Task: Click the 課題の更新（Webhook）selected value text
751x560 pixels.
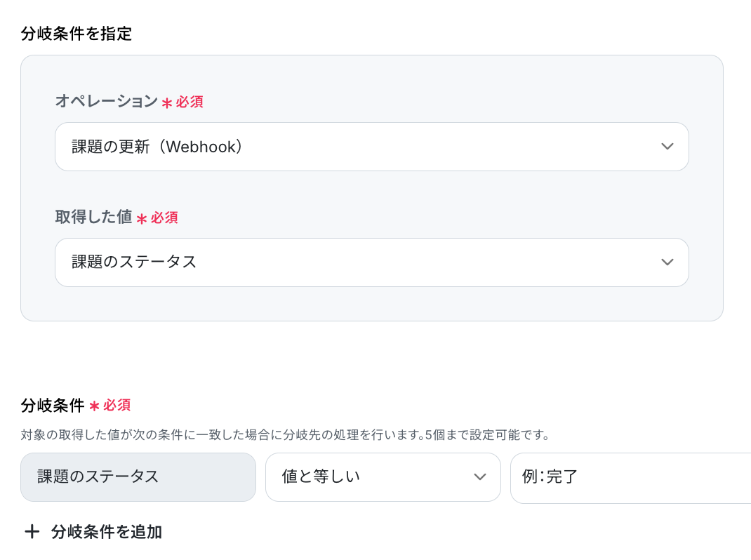Action: coord(157,147)
